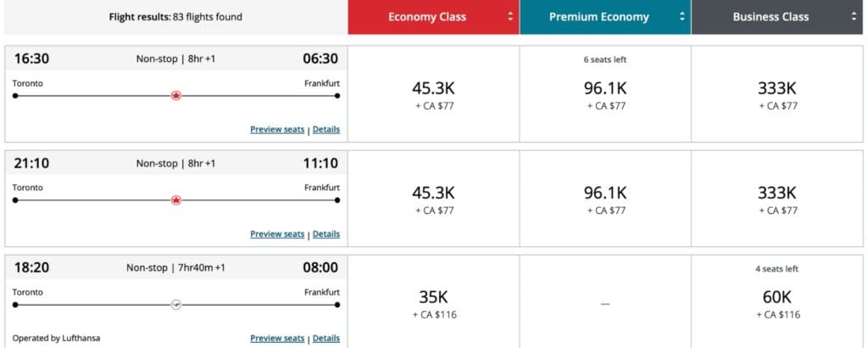
Task: Choose 60K Business fare with 4 seats left
Action: (776, 302)
